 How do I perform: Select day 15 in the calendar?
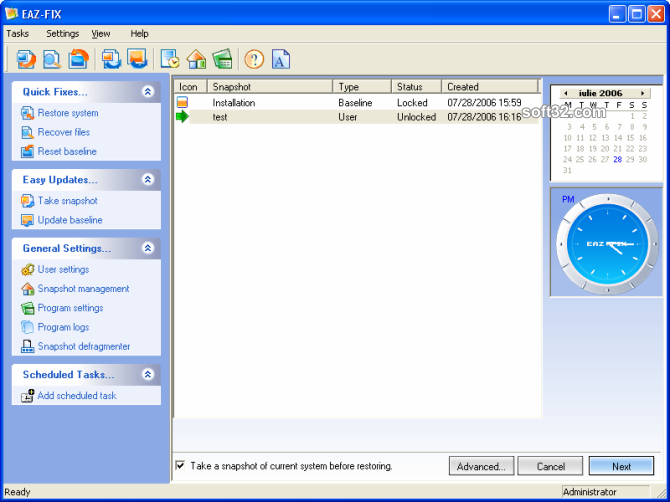[630, 138]
